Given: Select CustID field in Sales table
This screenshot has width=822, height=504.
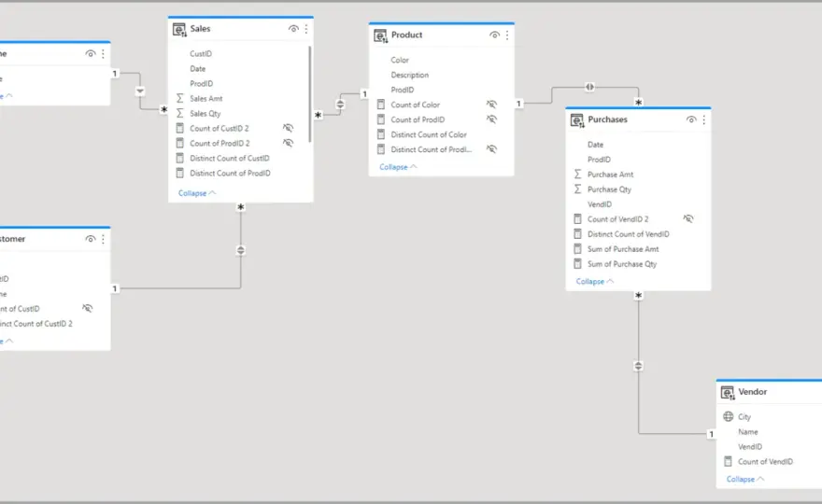Looking at the screenshot, I should (x=201, y=53).
